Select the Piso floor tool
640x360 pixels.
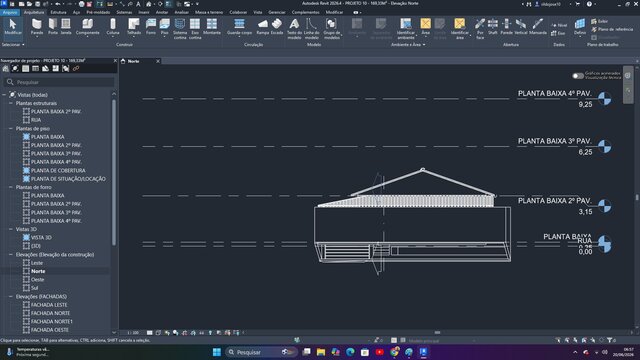pos(164,27)
